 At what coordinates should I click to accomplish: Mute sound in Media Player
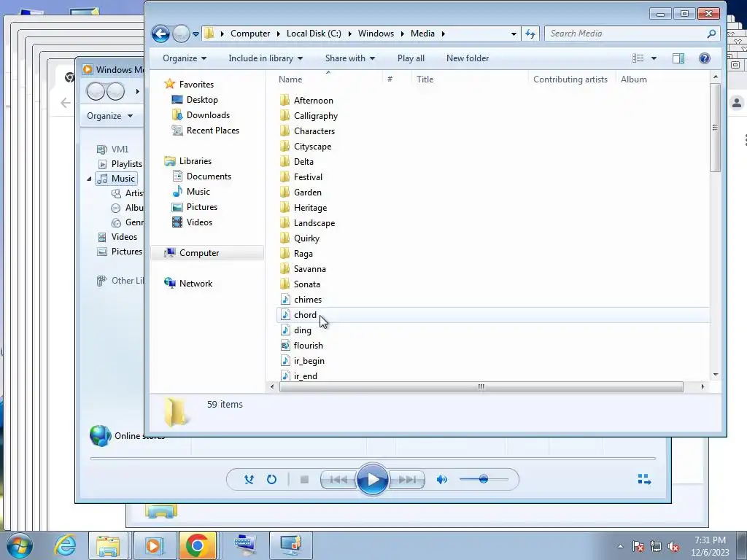coord(441,480)
